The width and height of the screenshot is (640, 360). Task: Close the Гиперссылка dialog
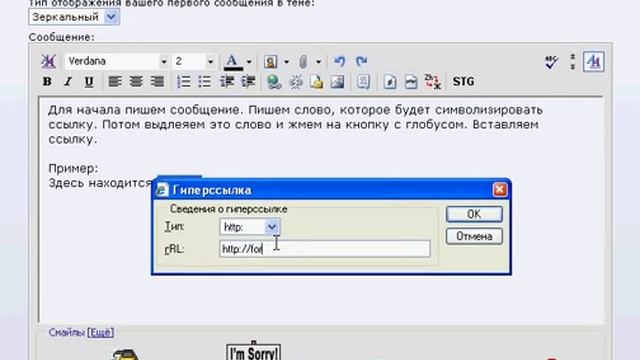[x=500, y=190]
